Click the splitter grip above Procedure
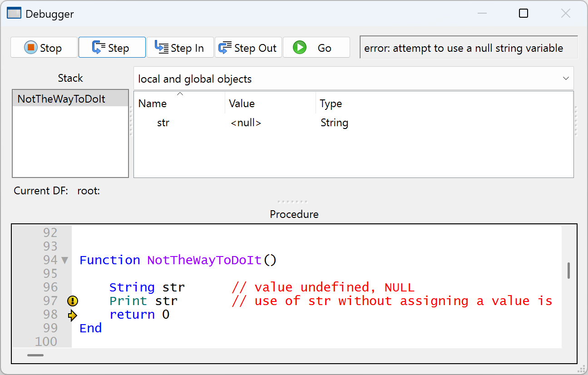Screen dimensions: 588x375 point(293,202)
